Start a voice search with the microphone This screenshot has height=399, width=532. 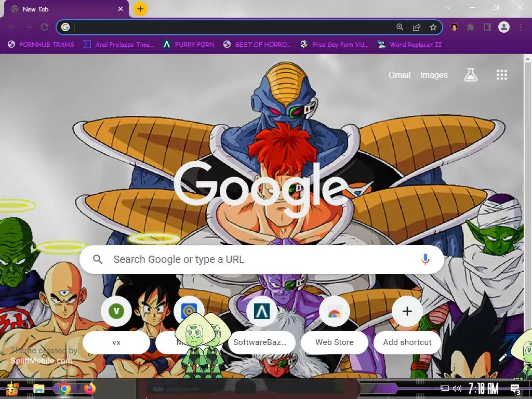pyautogui.click(x=425, y=260)
